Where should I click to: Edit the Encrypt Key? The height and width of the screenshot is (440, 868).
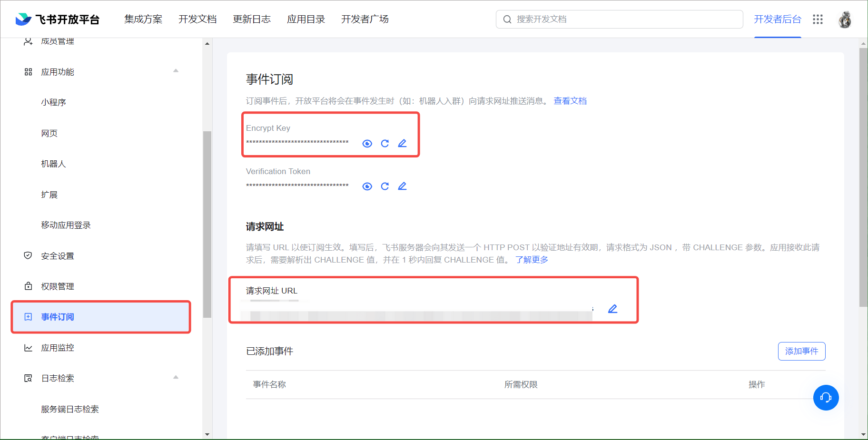[402, 144]
